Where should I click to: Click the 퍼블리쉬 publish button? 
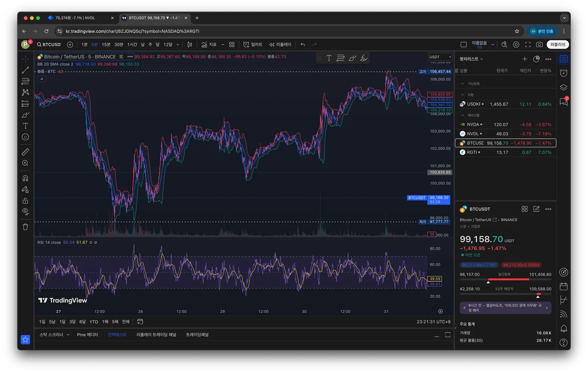pos(558,45)
